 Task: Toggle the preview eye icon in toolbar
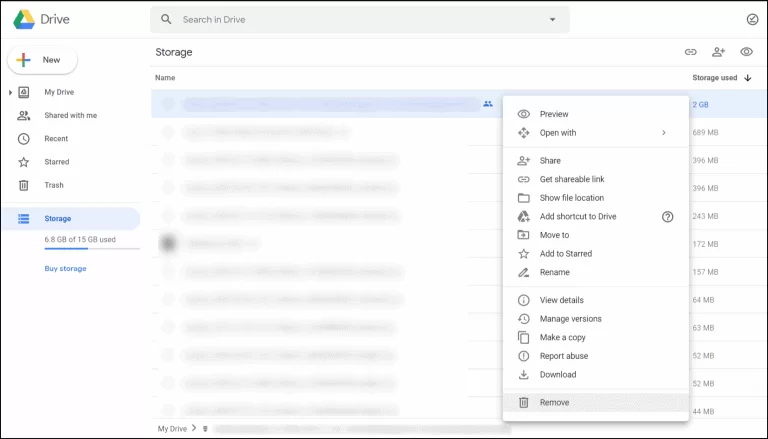[x=746, y=52]
